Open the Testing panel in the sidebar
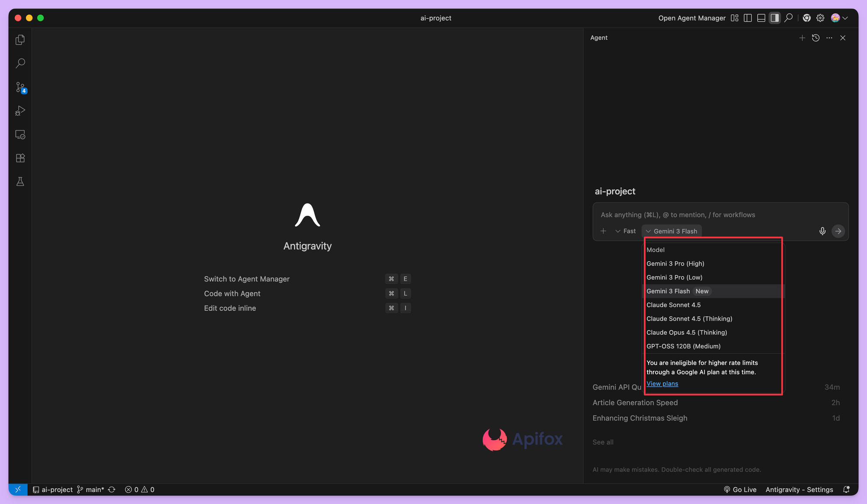867x504 pixels. coord(20,181)
